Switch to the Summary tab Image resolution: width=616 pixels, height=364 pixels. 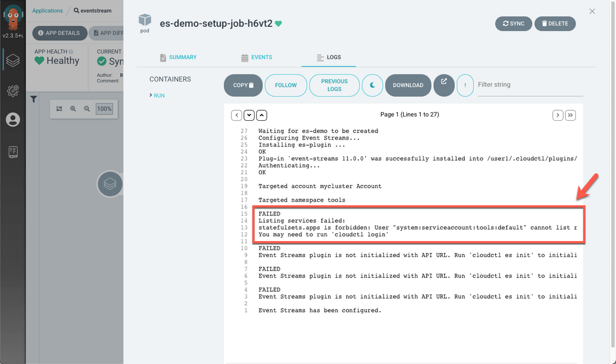pos(178,57)
